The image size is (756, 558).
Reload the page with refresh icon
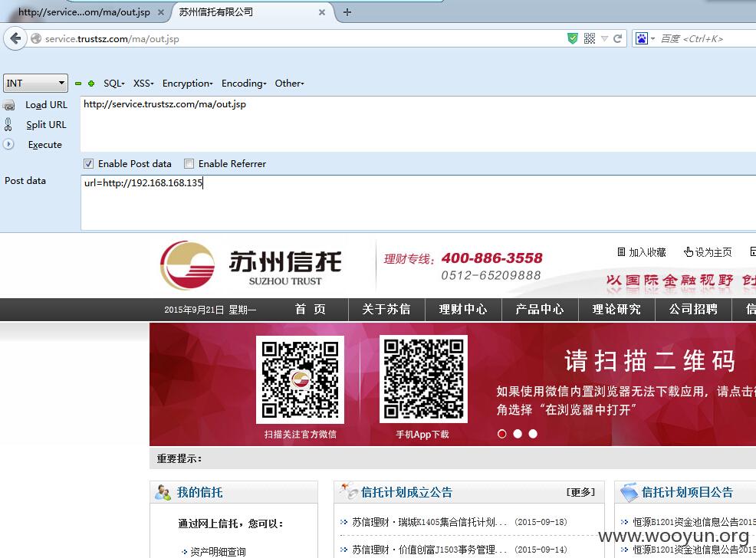point(618,38)
